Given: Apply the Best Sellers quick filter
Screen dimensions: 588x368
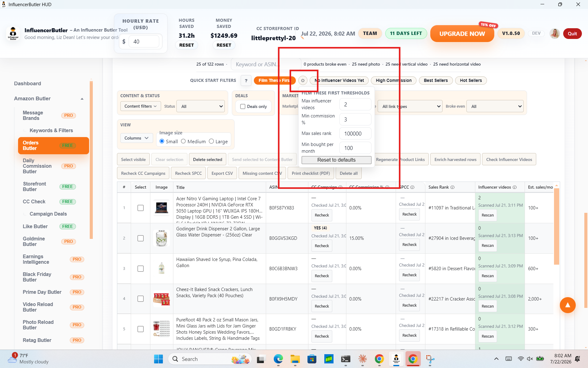Looking at the screenshot, I should pyautogui.click(x=435, y=80).
